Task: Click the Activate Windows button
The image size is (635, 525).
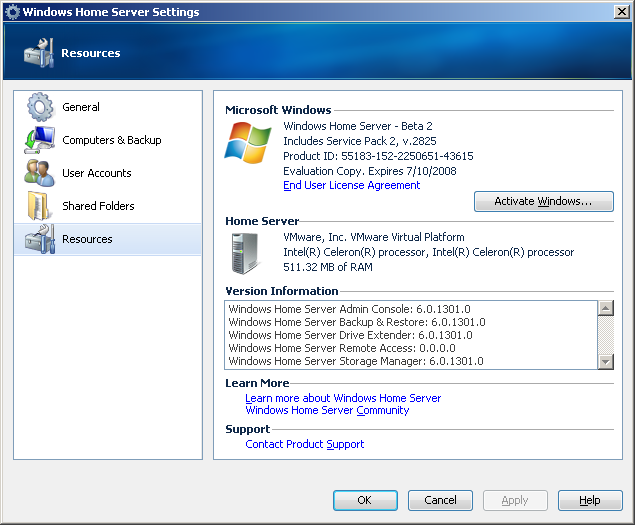Action: (544, 201)
